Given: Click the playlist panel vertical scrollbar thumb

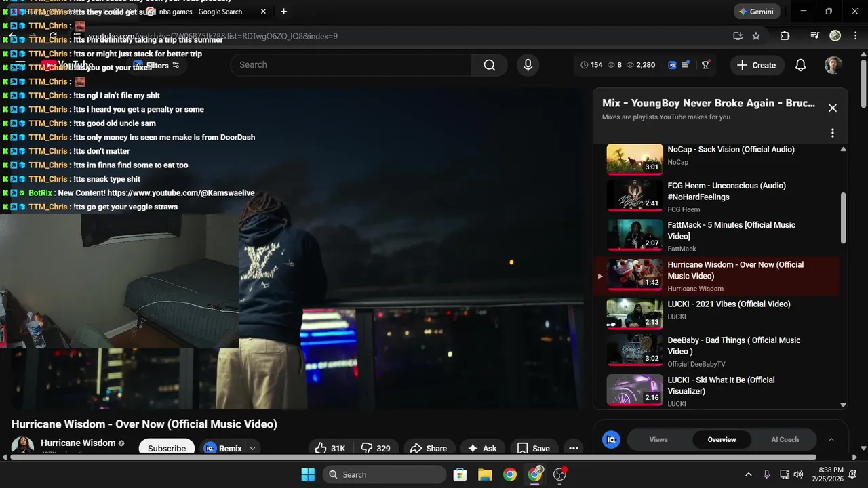Looking at the screenshot, I should click(844, 218).
